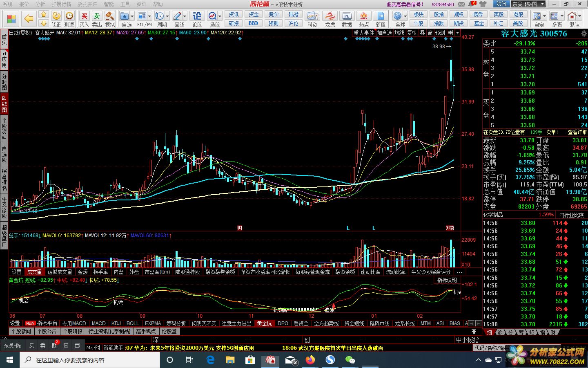Click the 指标说明 button

tap(447, 280)
